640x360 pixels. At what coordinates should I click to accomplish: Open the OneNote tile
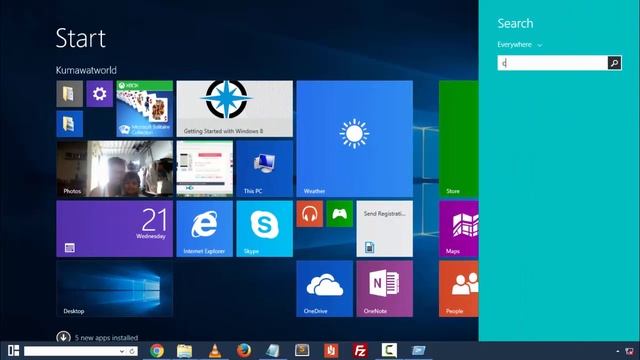384,289
